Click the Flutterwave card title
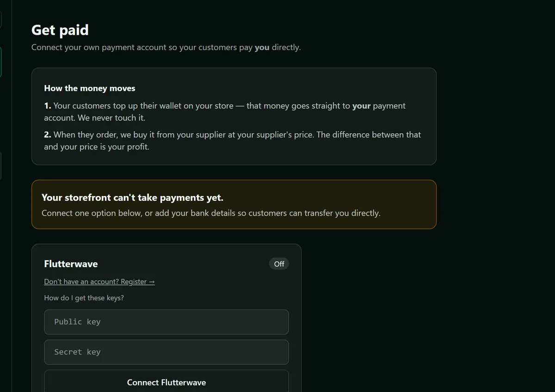Image resolution: width=555 pixels, height=392 pixels. [x=71, y=264]
